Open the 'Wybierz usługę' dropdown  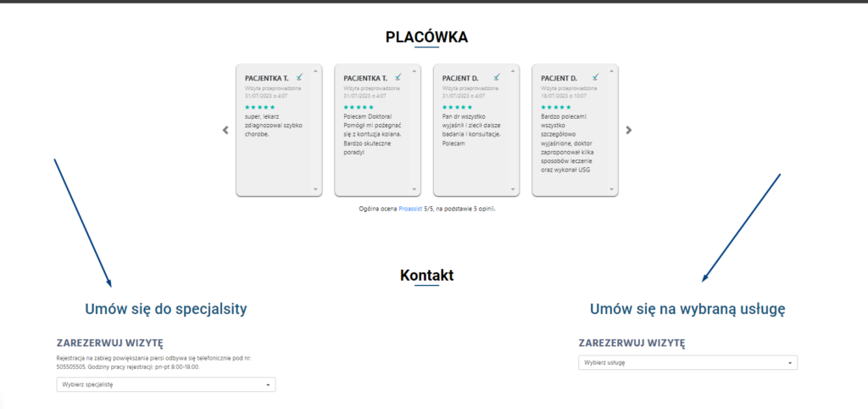click(682, 363)
